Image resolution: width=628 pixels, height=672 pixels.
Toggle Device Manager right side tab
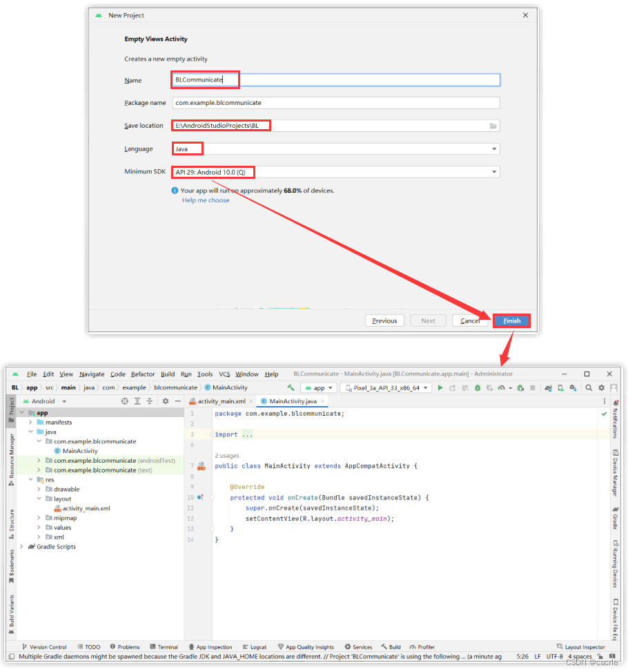click(615, 473)
